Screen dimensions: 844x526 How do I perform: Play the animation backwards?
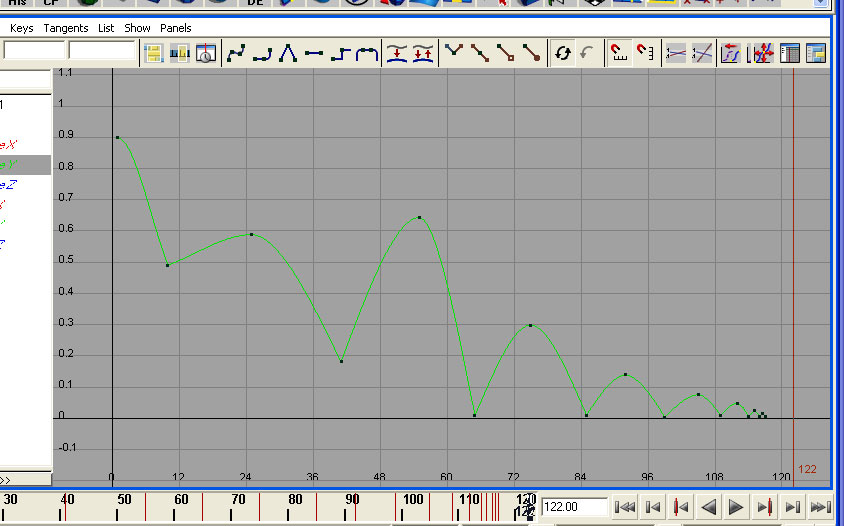pos(709,507)
